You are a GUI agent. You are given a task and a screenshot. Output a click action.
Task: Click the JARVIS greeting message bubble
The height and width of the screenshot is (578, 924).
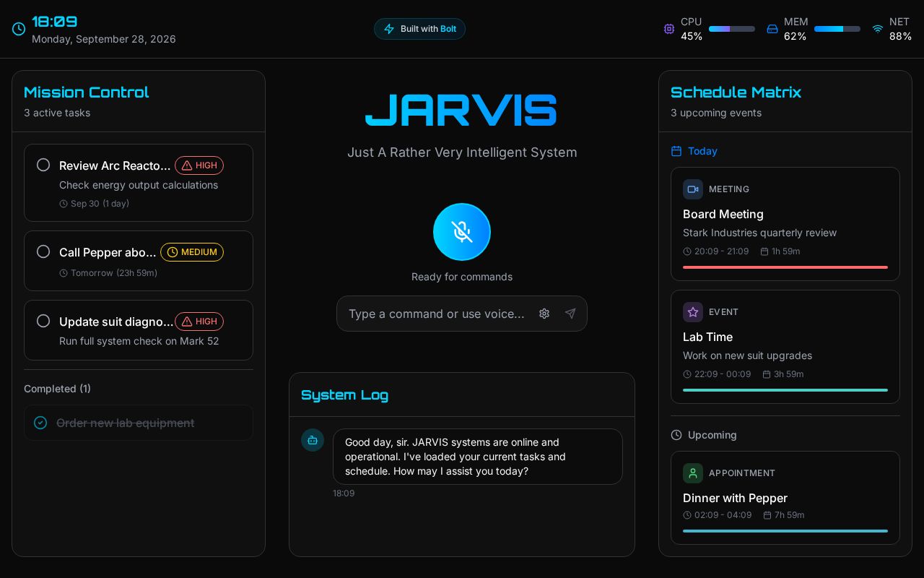[478, 457]
